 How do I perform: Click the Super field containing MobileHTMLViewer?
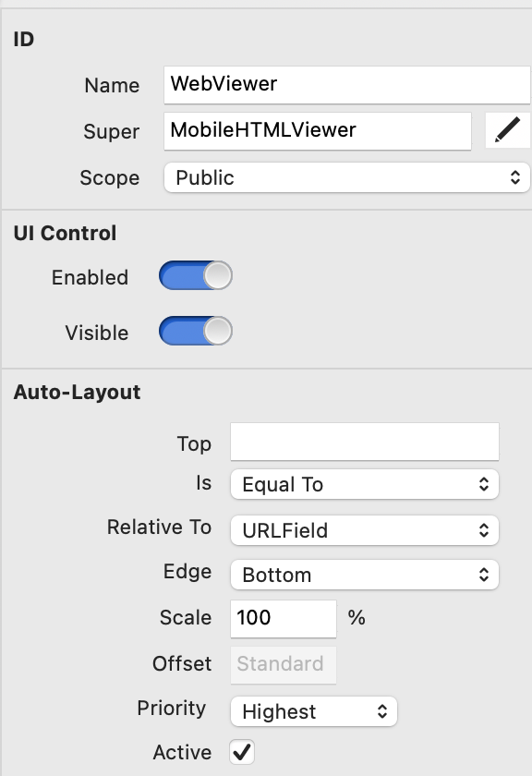318,131
